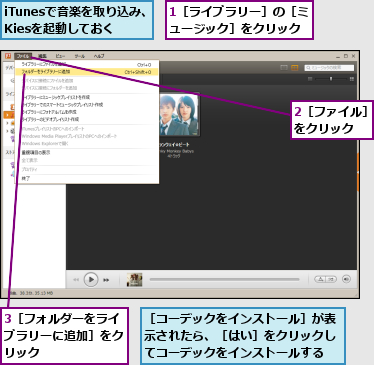Open the ファイル menu
Image resolution: width=374 pixels, height=365 pixels.
(23, 56)
